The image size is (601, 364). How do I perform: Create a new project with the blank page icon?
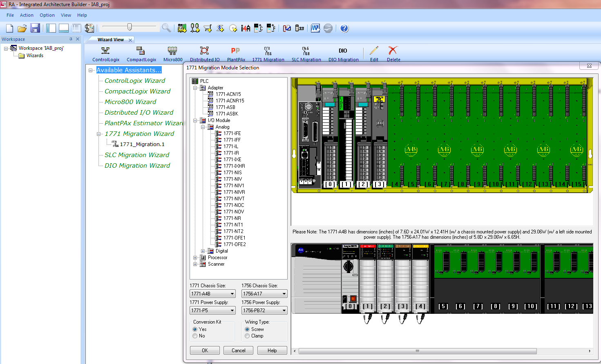[9, 28]
